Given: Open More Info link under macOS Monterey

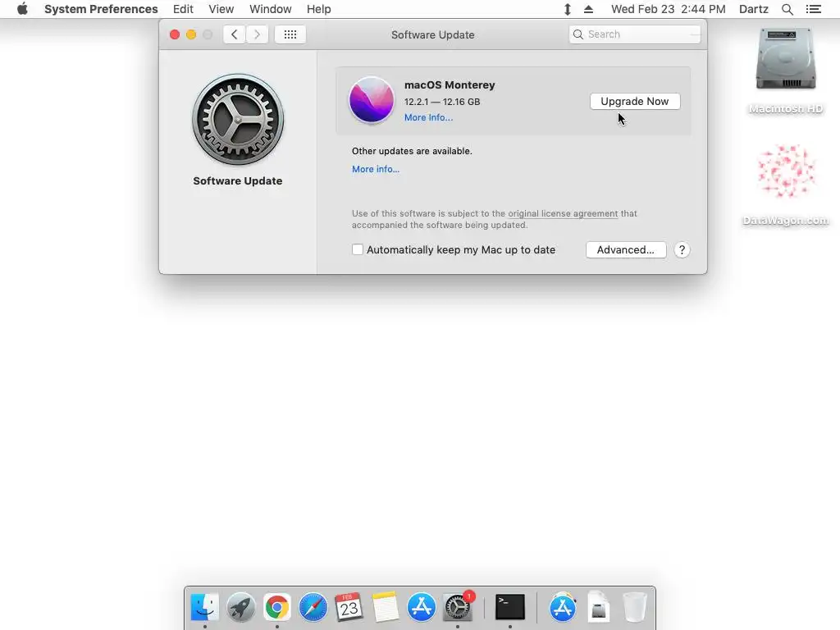Looking at the screenshot, I should [x=428, y=117].
